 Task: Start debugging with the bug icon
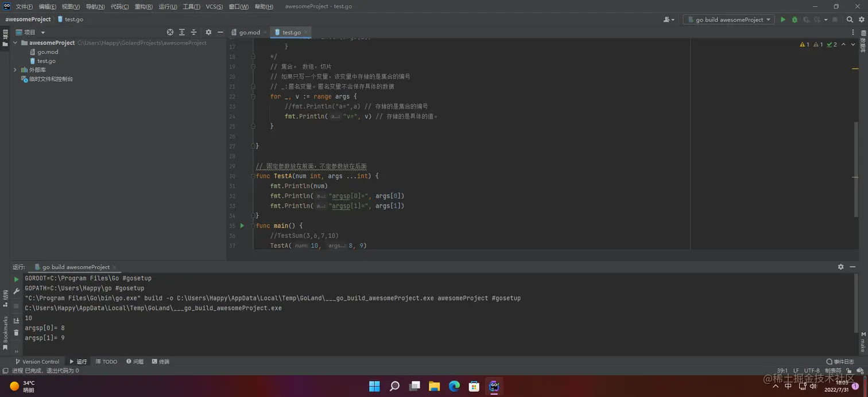point(795,20)
